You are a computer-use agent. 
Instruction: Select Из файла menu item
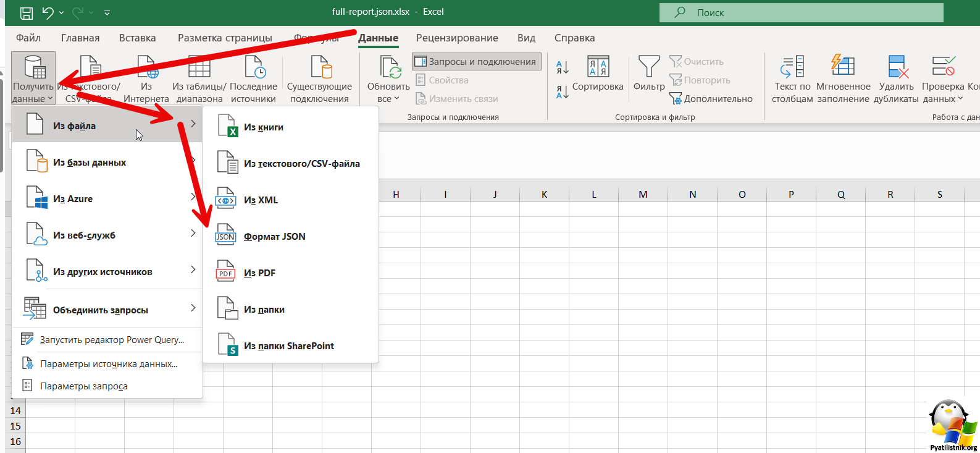(x=107, y=125)
